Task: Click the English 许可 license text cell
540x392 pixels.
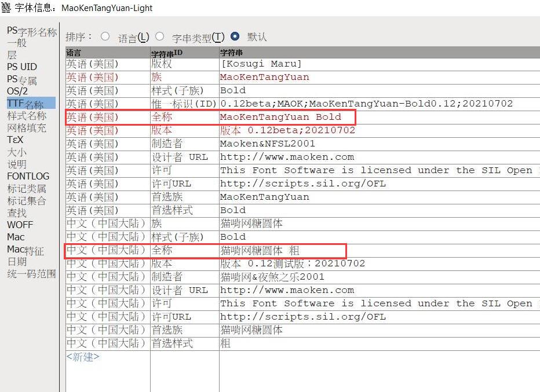Action: tap(380, 170)
